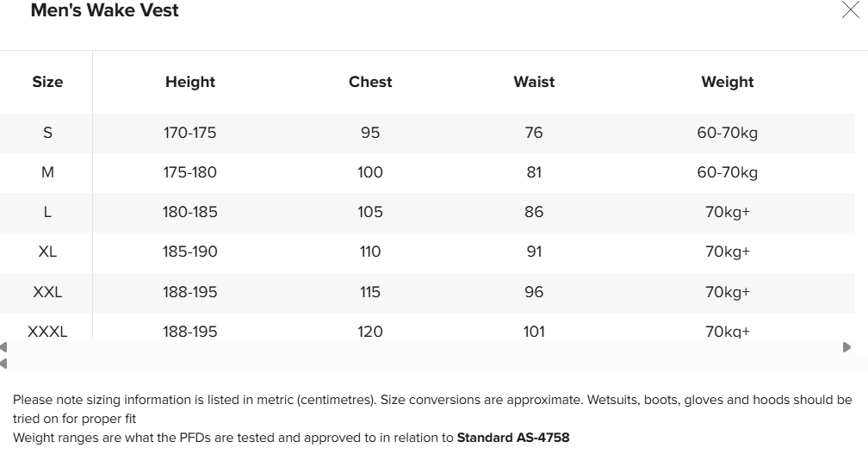Select the Waist column header
Screen dimensions: 868x454
pos(534,82)
